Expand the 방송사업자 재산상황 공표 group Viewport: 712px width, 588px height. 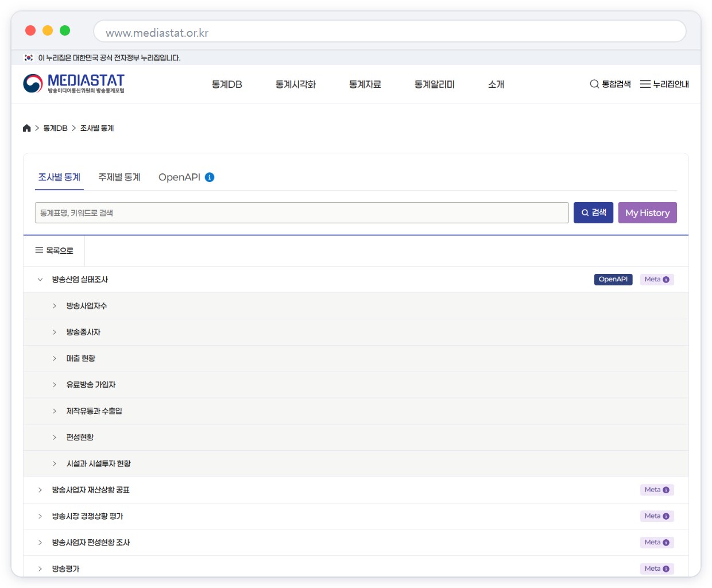(40, 490)
